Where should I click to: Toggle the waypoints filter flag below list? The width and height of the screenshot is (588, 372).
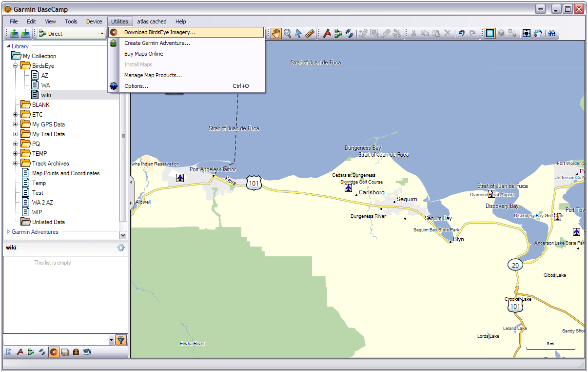click(20, 351)
